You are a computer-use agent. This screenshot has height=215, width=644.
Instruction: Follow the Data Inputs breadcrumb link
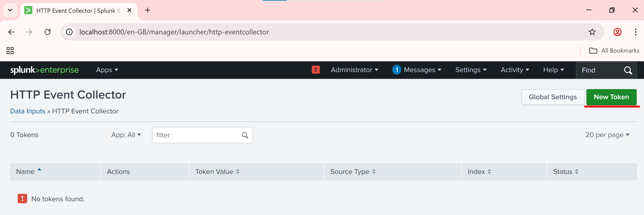[27, 111]
